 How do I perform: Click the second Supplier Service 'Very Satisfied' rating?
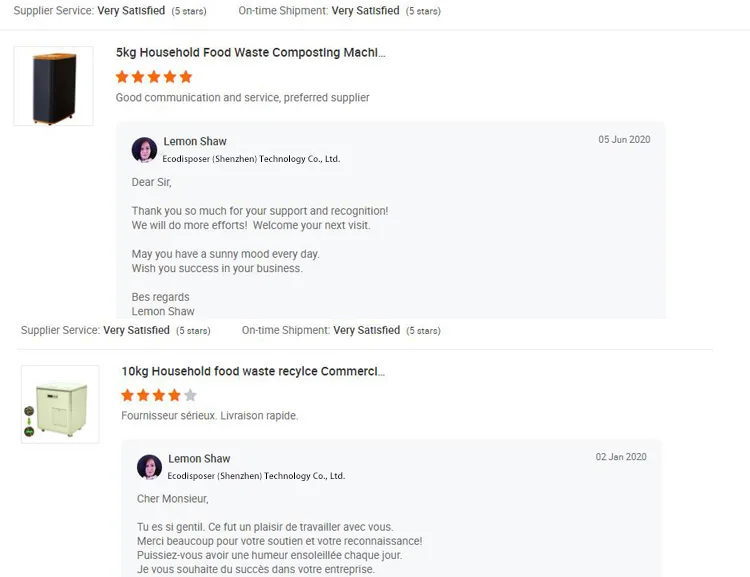point(136,331)
